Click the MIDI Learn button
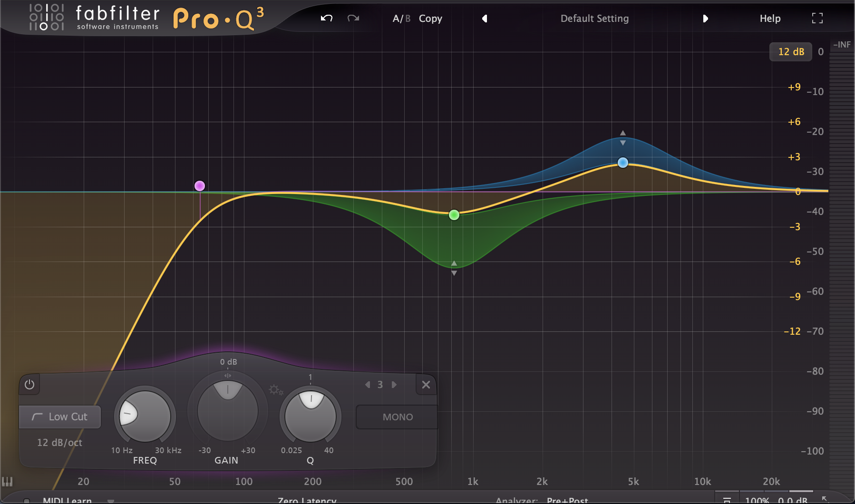The width and height of the screenshot is (855, 504). coord(67,500)
